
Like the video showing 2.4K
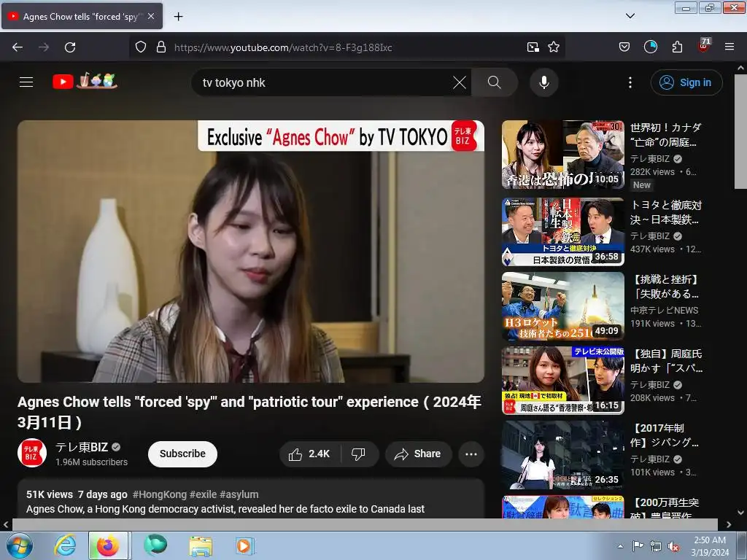[x=309, y=454]
